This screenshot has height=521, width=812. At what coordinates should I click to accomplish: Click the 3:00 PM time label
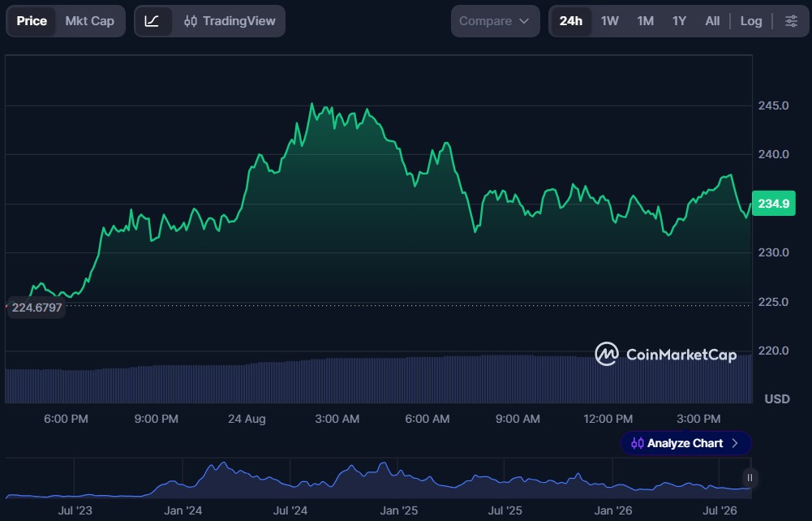698,419
